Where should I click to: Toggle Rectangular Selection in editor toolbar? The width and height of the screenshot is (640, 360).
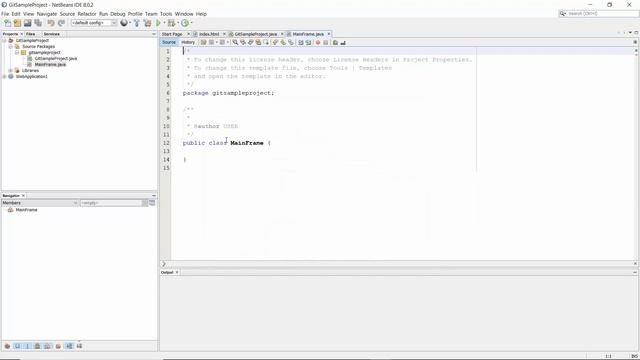[x=266, y=42]
